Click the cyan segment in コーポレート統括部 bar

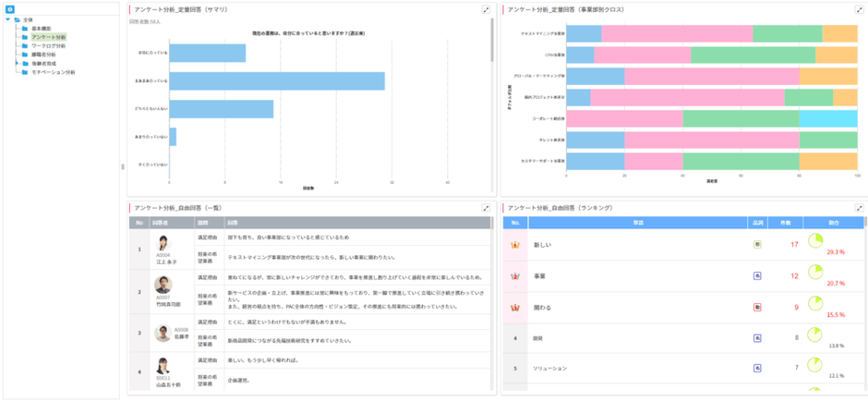827,118
